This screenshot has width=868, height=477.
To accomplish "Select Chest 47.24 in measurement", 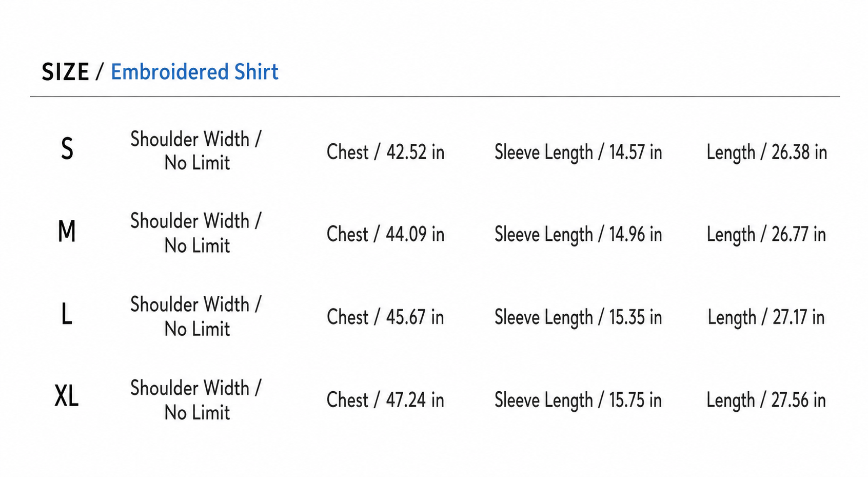I will (x=385, y=400).
